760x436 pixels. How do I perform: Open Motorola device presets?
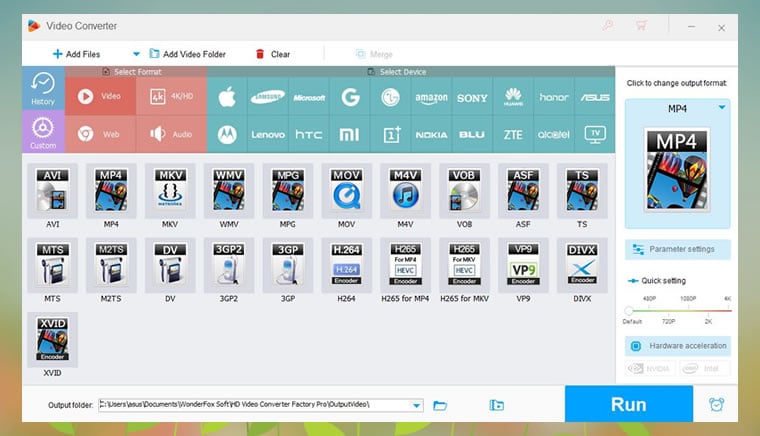pos(227,134)
